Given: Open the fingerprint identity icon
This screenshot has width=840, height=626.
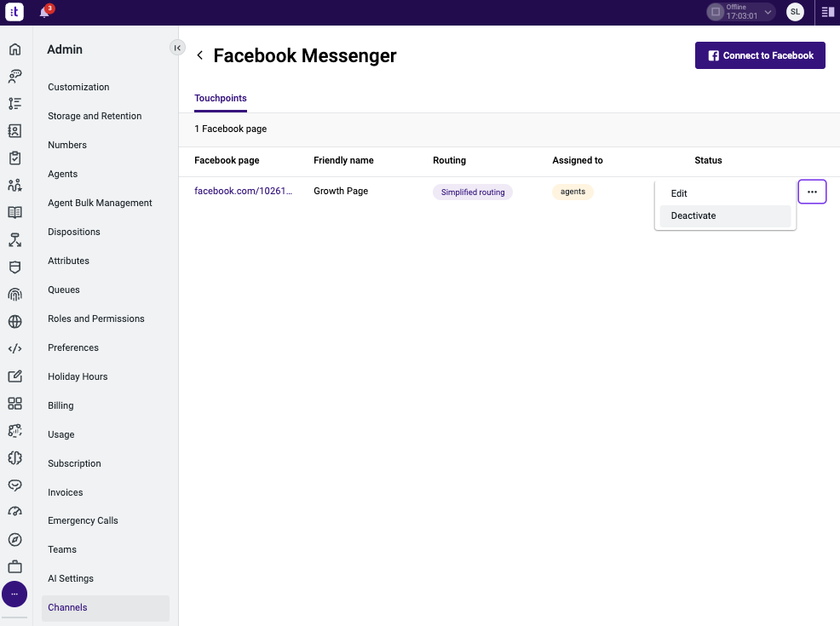Looking at the screenshot, I should click(x=15, y=294).
